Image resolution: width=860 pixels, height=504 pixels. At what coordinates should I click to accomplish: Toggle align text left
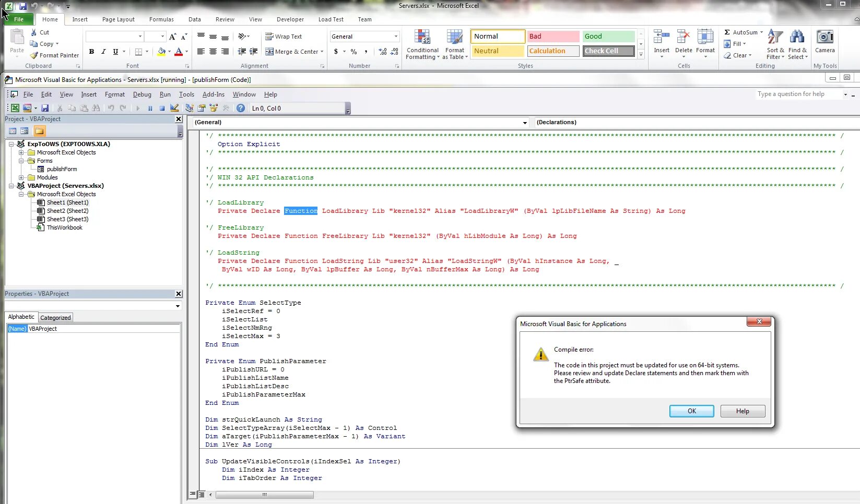coord(201,52)
